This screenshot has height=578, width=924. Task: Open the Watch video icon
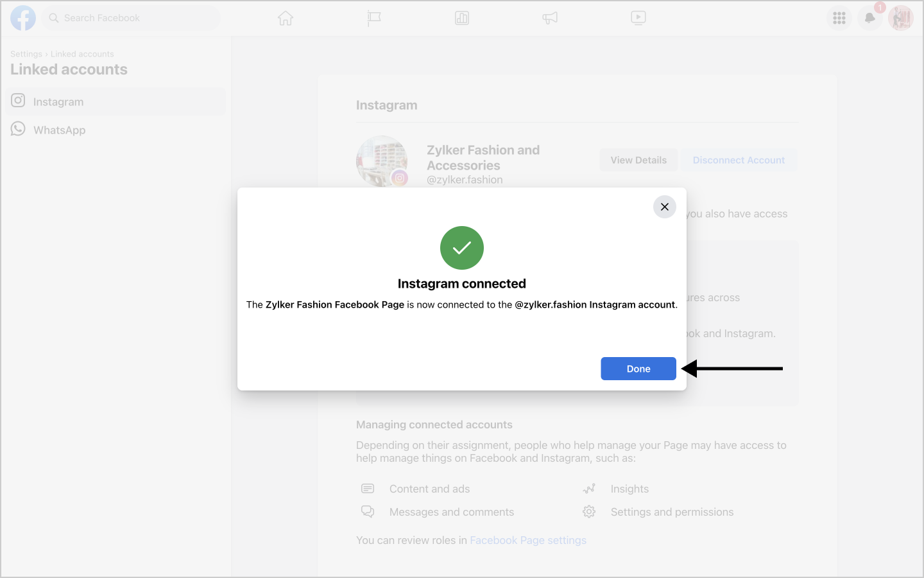(x=638, y=18)
